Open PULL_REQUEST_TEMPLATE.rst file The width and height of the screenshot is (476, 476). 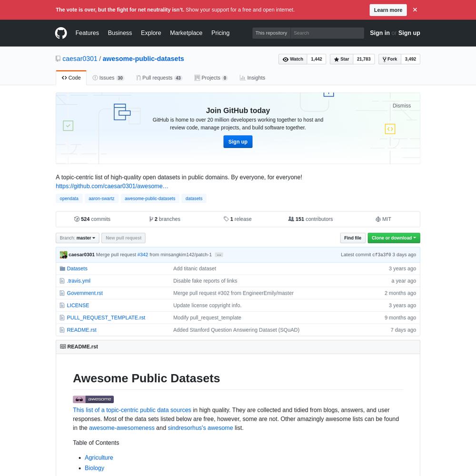(x=106, y=317)
